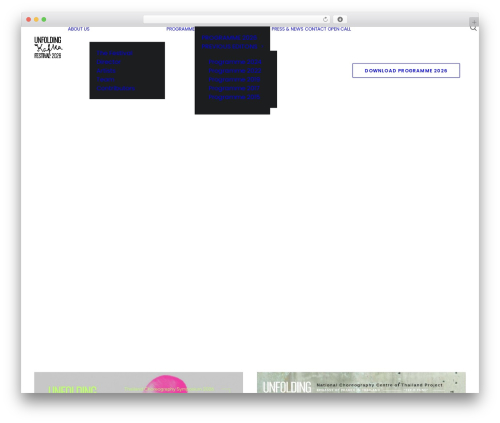Open the OPEN CALL page
The width and height of the screenshot is (500, 423).
click(339, 29)
